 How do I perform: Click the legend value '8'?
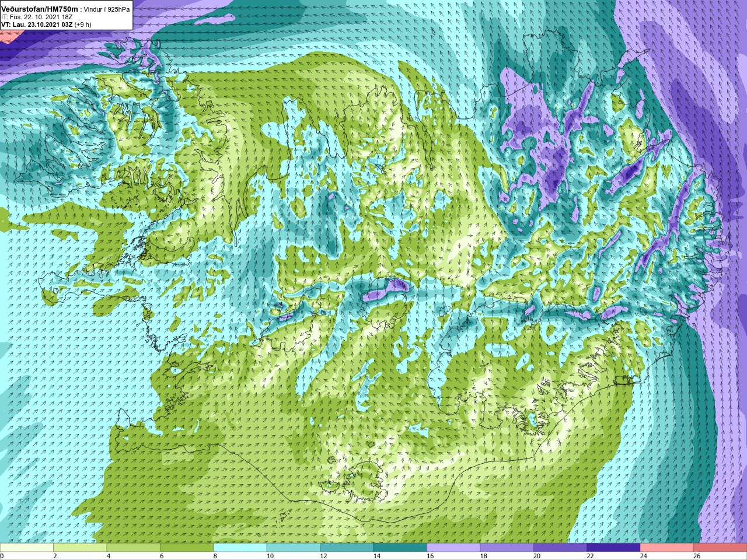pos(215,556)
